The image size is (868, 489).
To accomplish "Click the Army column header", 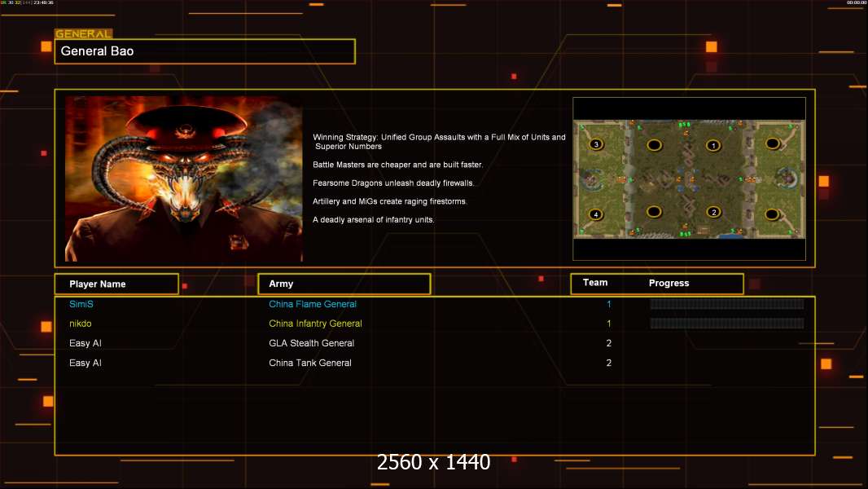I will (344, 284).
